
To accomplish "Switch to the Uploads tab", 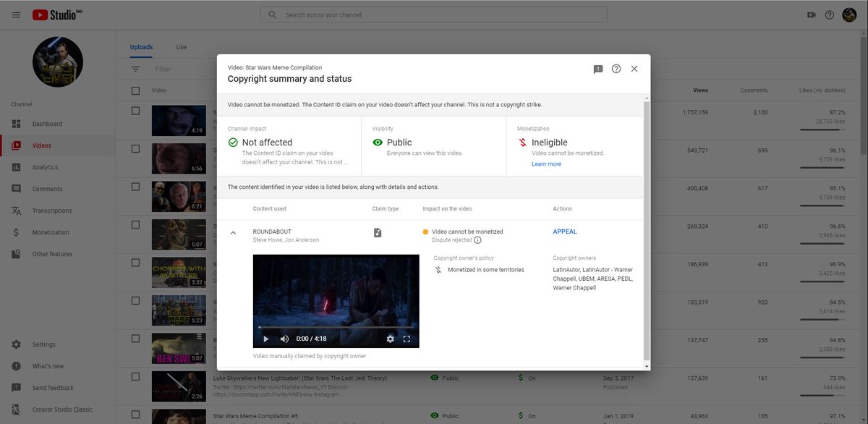I will coord(141,47).
